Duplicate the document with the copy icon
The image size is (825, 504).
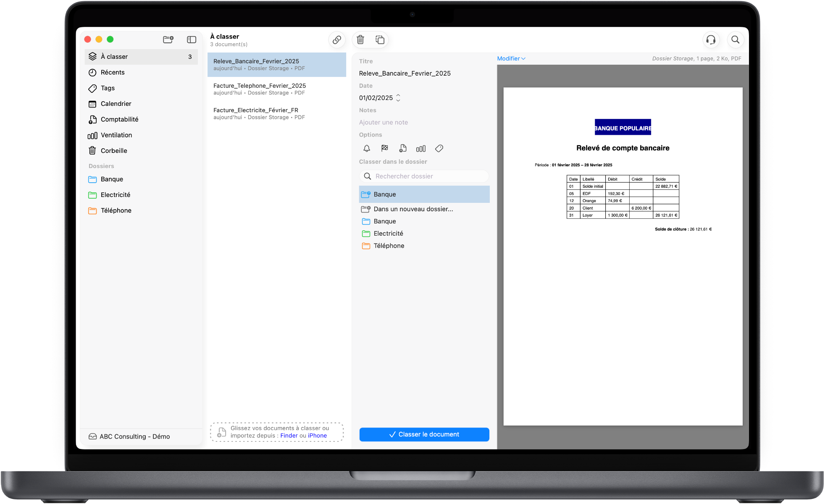(380, 39)
